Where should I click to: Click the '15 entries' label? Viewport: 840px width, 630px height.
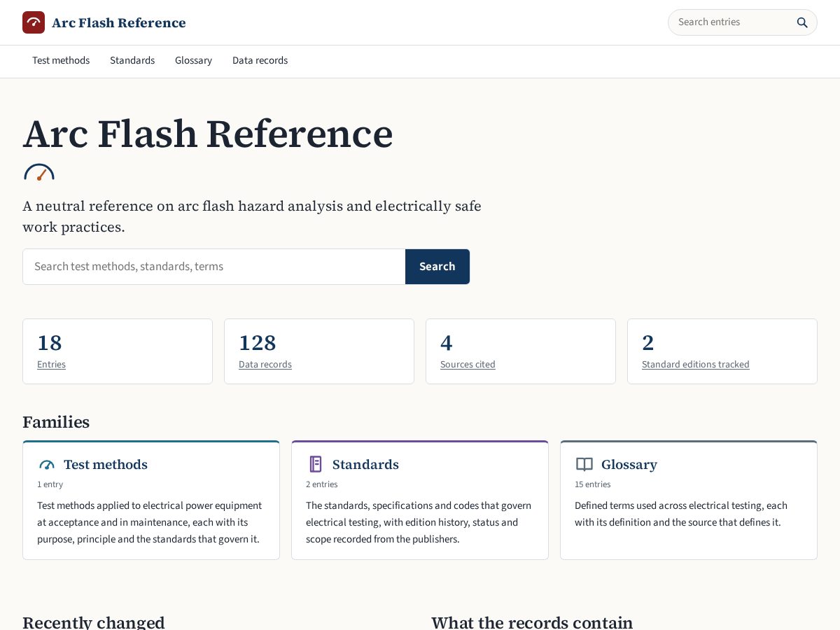click(593, 484)
